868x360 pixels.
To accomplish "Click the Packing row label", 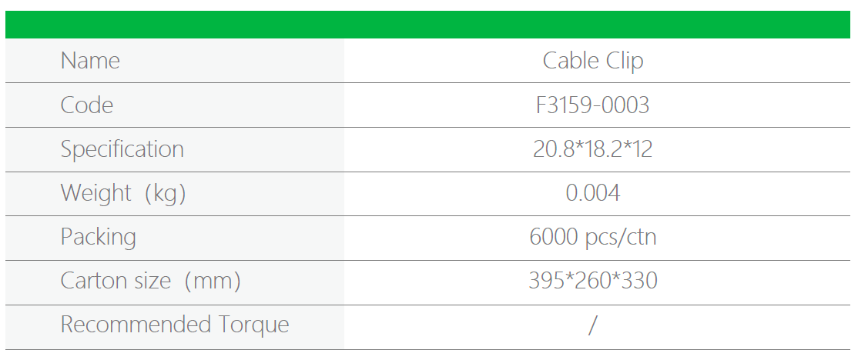I will 99,237.
